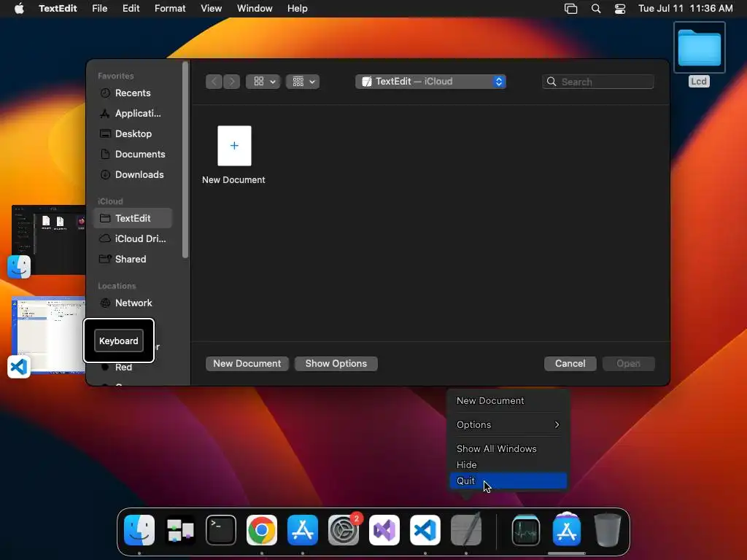Choose Hide in the Dock menu
Image resolution: width=747 pixels, height=560 pixels.
coord(508,464)
